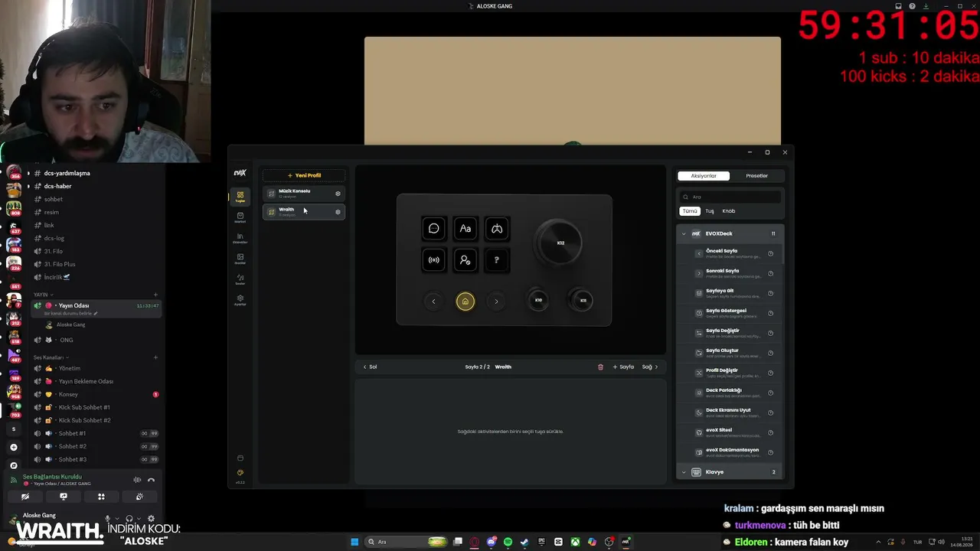This screenshot has width=980, height=551.
Task: Click the deck's next page arrow key
Action: 496,302
